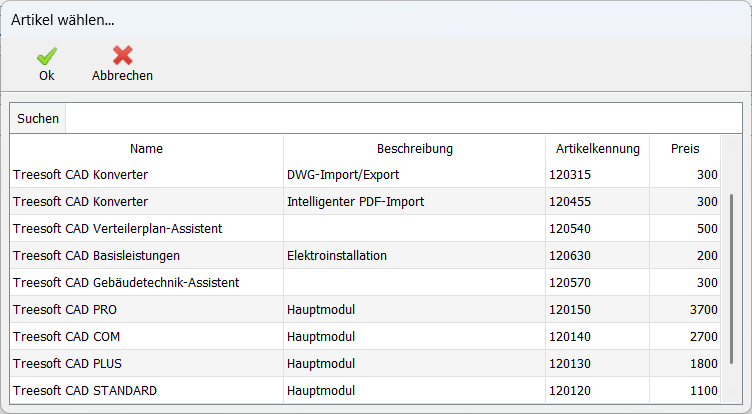Sort by the Preis column header
The height and width of the screenshot is (414, 752).
click(685, 149)
